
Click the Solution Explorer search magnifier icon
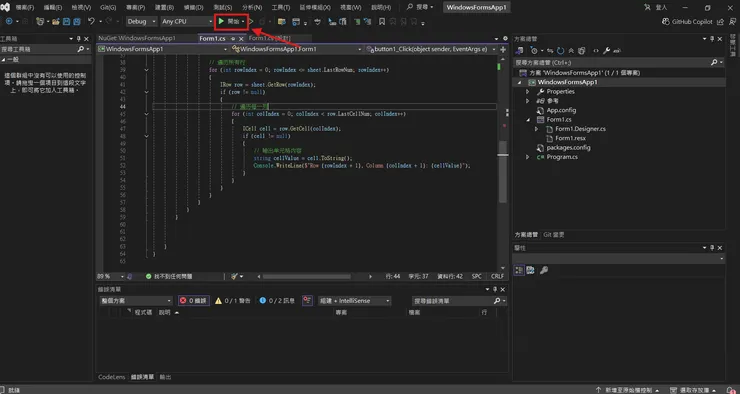714,62
